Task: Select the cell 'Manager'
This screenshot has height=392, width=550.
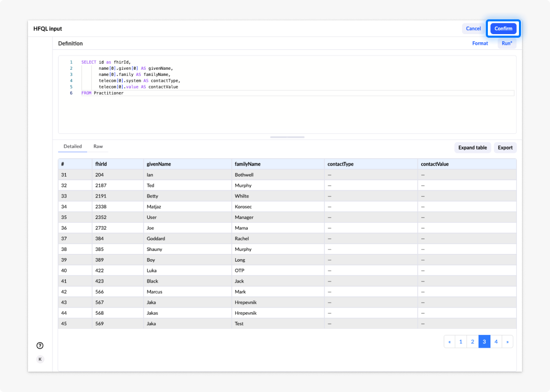Action: (278, 217)
